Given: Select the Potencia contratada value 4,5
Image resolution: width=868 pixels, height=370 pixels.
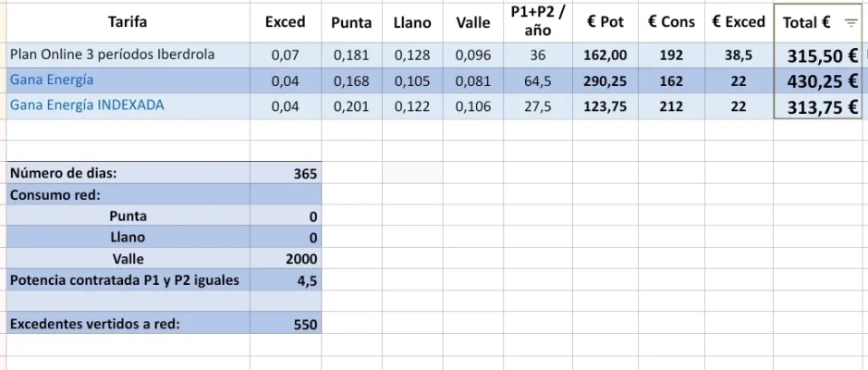Looking at the screenshot, I should 286,280.
